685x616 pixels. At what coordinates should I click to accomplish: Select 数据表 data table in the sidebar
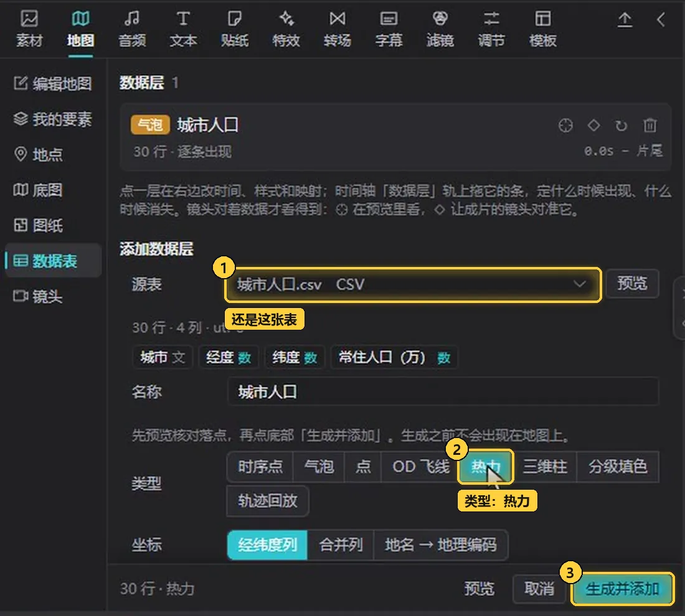coord(53,261)
